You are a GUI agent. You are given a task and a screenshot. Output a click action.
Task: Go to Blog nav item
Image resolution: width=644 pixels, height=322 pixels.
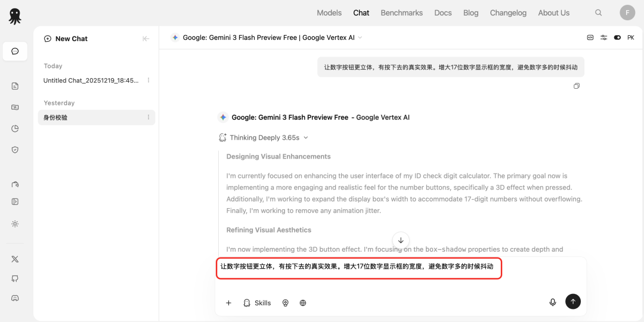(x=470, y=13)
